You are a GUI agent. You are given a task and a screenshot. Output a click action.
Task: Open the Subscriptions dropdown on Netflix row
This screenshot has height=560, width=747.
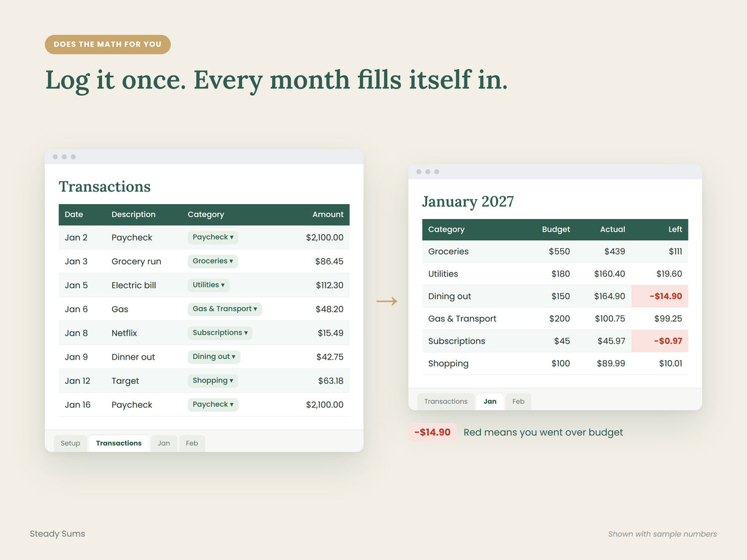220,333
